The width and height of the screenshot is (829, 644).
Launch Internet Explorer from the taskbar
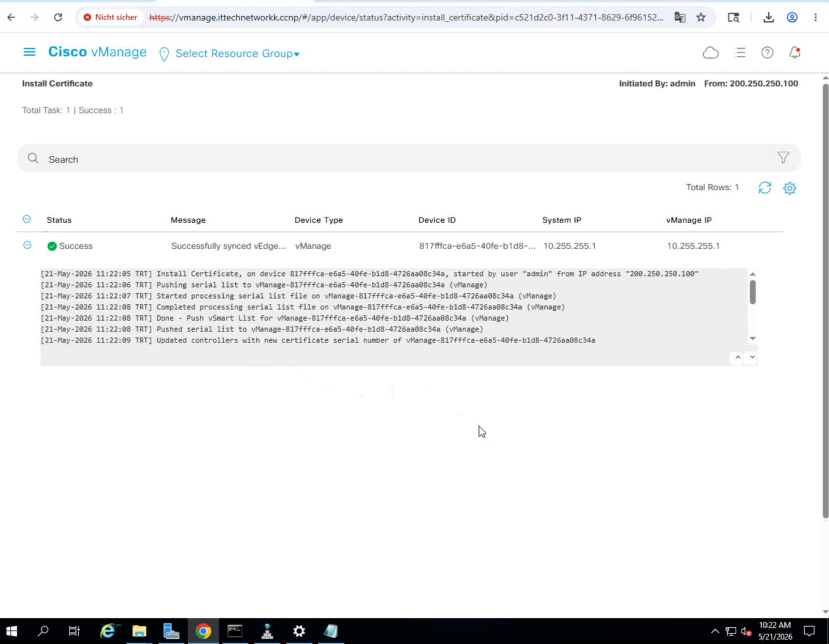[108, 631]
